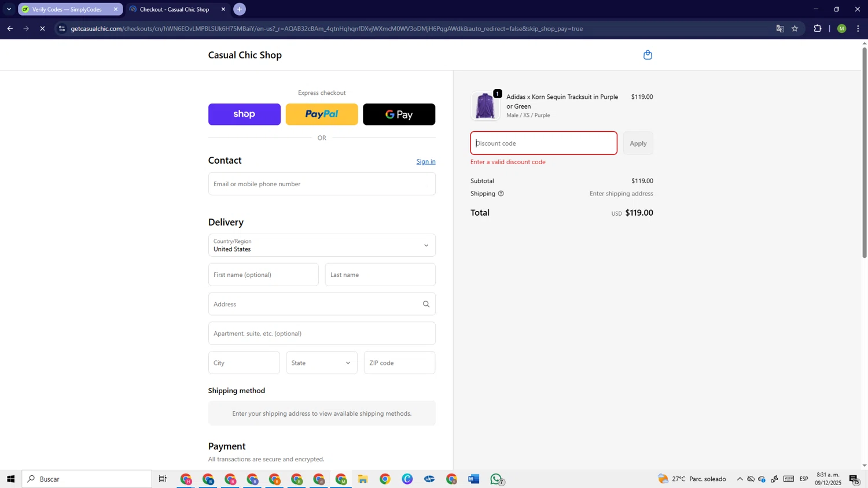Click the address search magnifier icon
Screen dimensions: 868x488
(x=426, y=304)
